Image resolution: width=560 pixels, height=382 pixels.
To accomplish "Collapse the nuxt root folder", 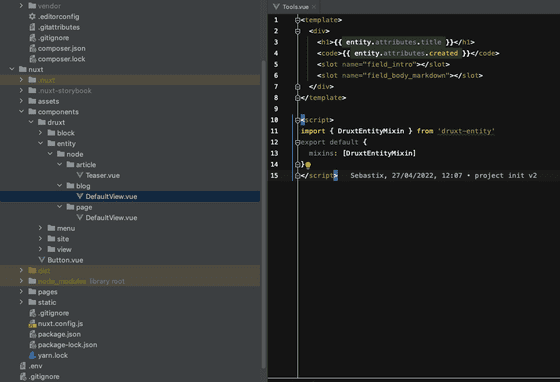I will click(x=12, y=69).
